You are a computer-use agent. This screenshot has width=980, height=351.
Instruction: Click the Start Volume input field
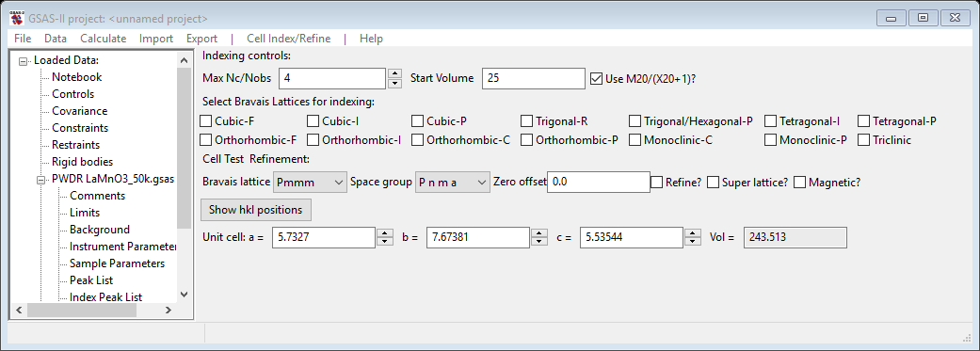pyautogui.click(x=534, y=78)
